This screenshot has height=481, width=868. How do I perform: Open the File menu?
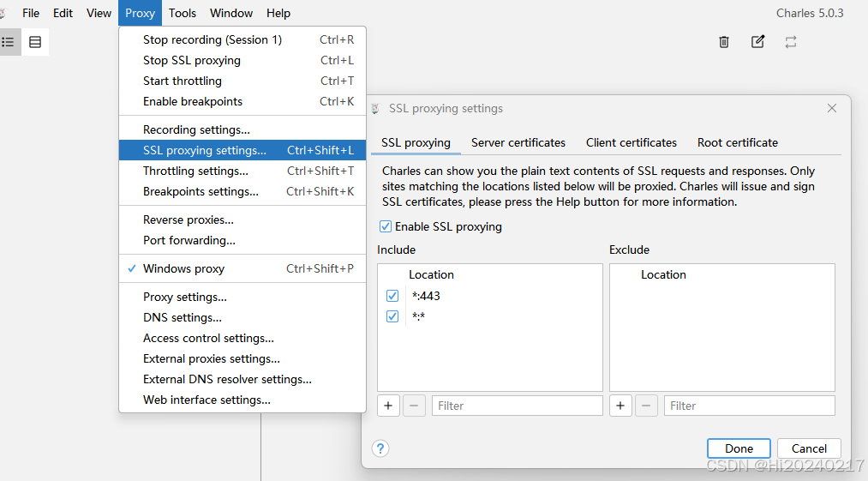[31, 13]
